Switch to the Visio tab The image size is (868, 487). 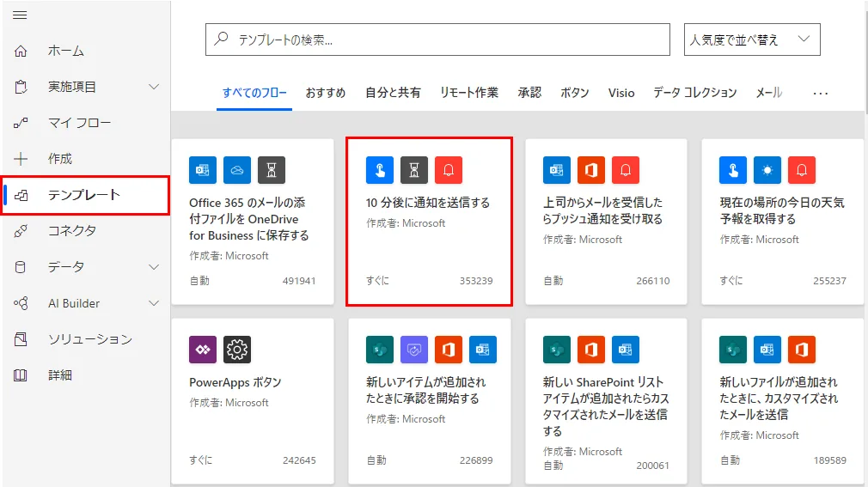pyautogui.click(x=621, y=93)
